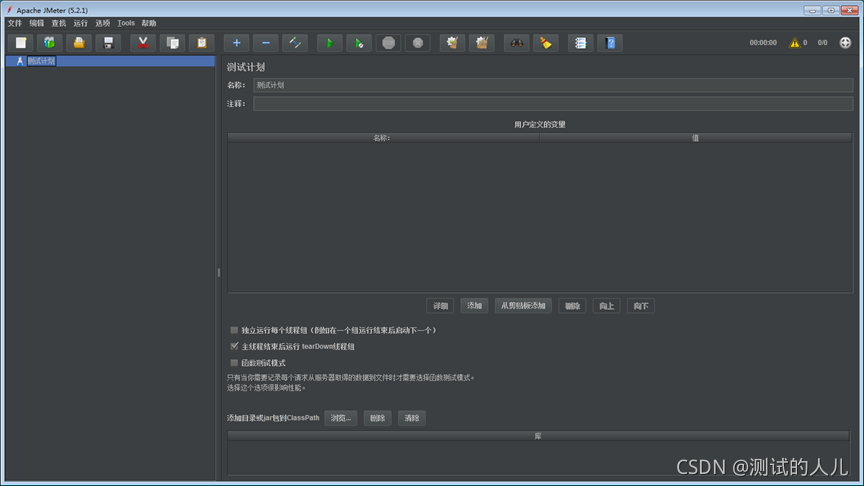The height and width of the screenshot is (486, 864).
Task: Click the Reset search brush icon
Action: (x=546, y=43)
